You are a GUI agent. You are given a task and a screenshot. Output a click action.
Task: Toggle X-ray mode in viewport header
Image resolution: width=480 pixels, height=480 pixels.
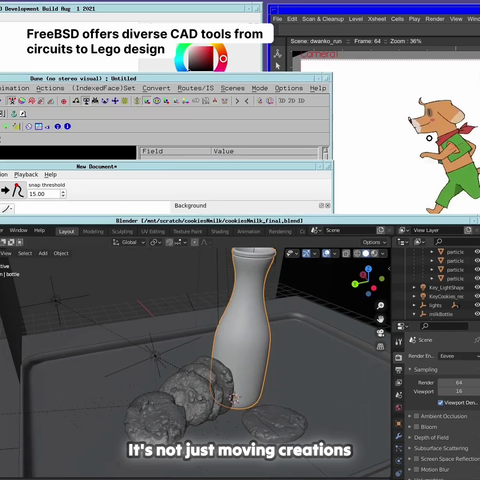(346, 254)
